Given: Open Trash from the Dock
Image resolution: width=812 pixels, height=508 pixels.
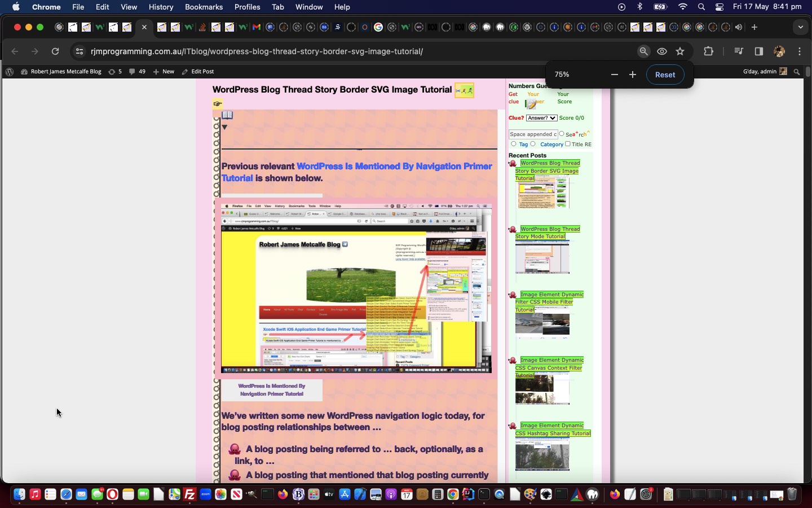Looking at the screenshot, I should point(792,494).
